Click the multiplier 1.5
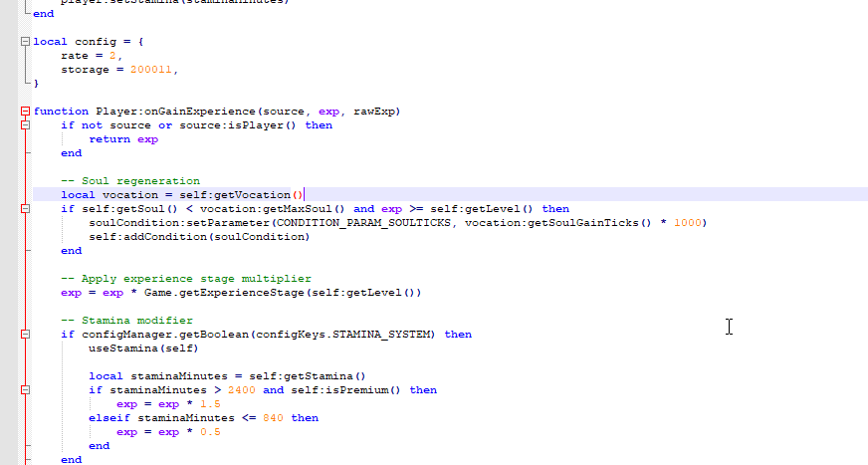Screen dimensions: 868x465 (210, 404)
